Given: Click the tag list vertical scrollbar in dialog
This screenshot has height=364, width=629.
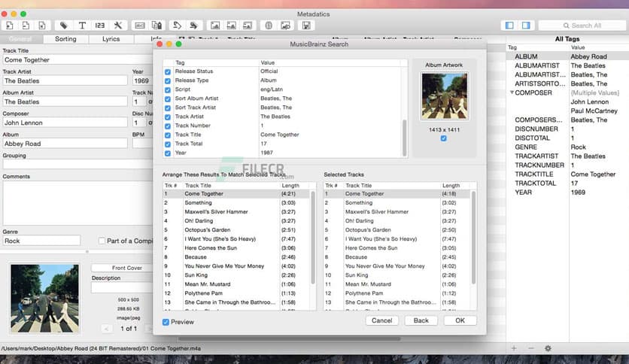Looking at the screenshot, I should pyautogui.click(x=404, y=138).
